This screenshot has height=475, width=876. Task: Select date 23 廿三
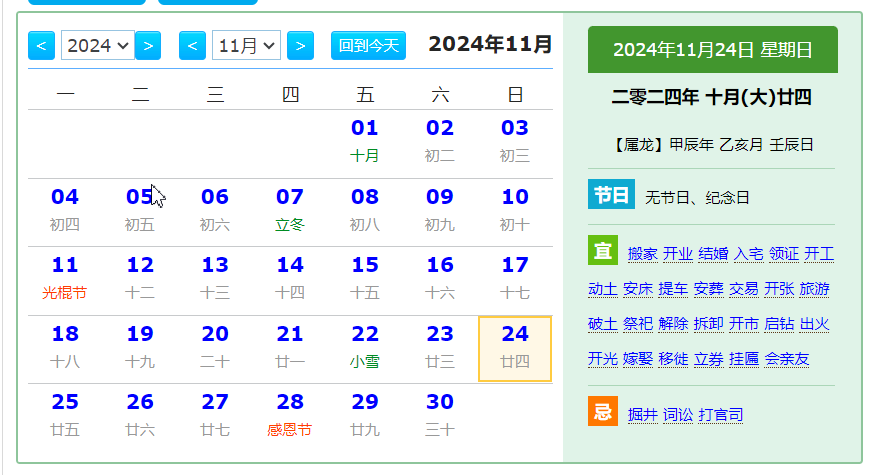click(440, 347)
